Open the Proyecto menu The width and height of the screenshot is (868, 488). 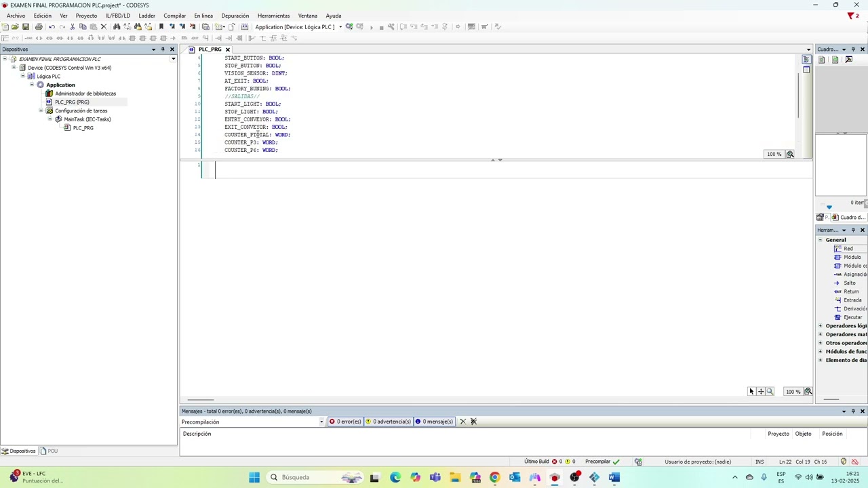(86, 16)
